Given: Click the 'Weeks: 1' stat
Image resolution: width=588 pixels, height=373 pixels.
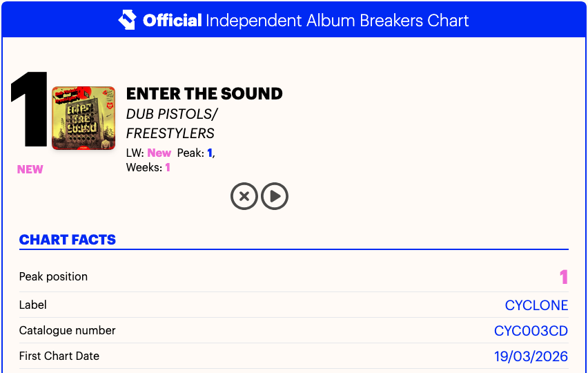Looking at the screenshot, I should [148, 167].
